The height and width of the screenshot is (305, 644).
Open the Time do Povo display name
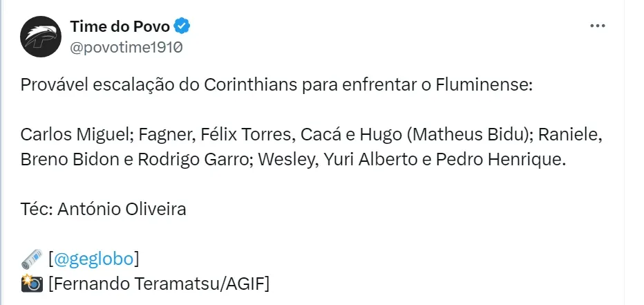(120, 26)
